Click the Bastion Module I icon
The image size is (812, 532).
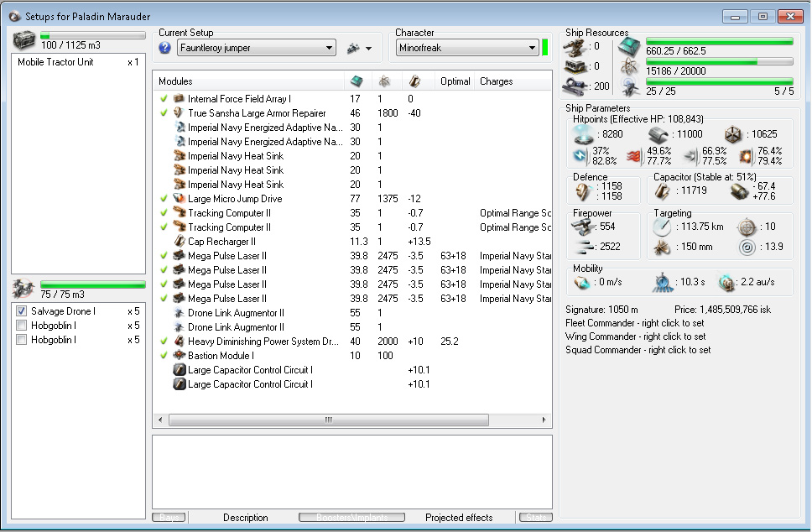pyautogui.click(x=180, y=355)
